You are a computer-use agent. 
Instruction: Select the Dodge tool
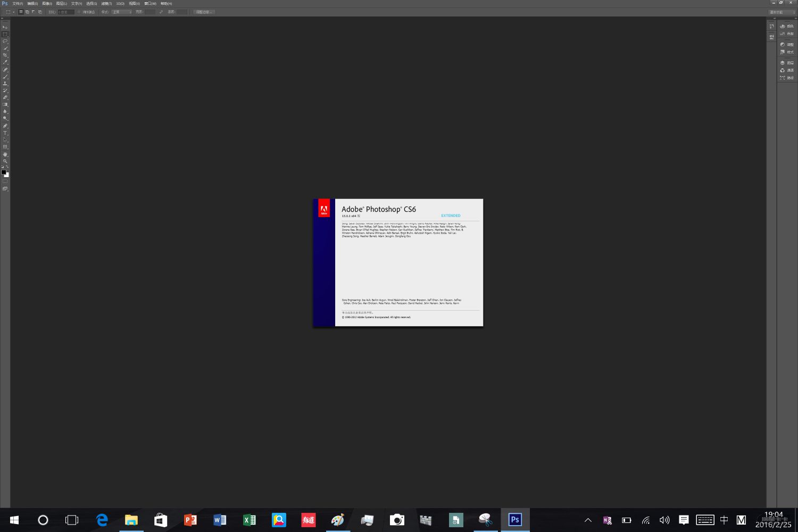(x=5, y=118)
